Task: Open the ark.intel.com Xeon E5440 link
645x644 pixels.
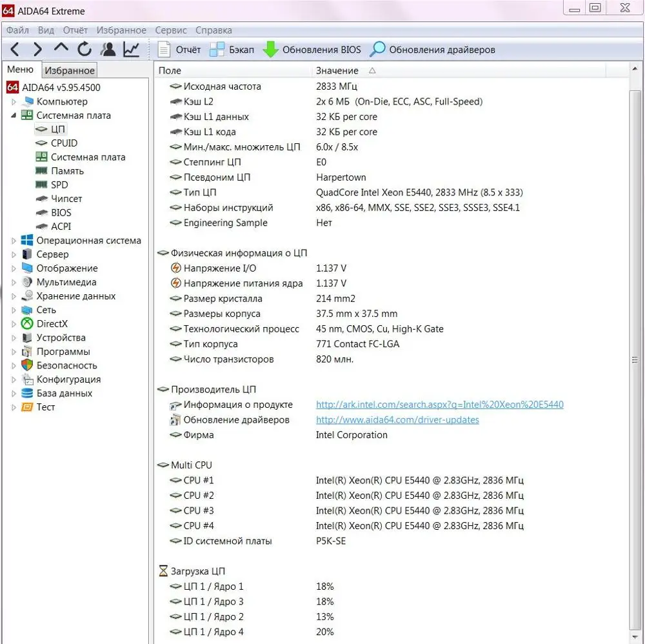Action: [x=440, y=405]
